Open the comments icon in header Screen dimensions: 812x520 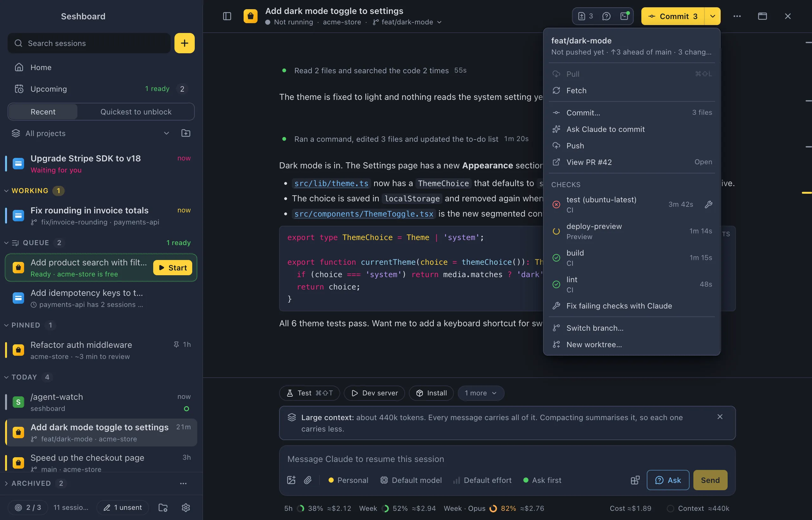[606, 16]
